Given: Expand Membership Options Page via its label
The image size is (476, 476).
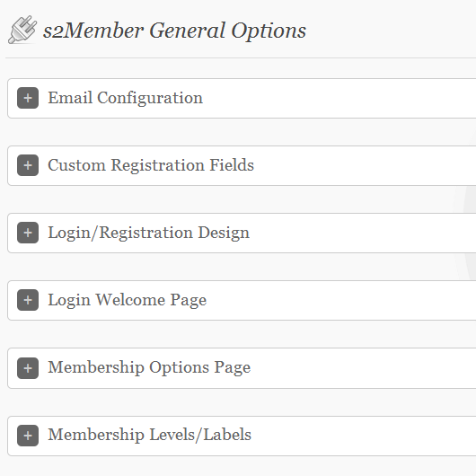Looking at the screenshot, I should tap(149, 367).
